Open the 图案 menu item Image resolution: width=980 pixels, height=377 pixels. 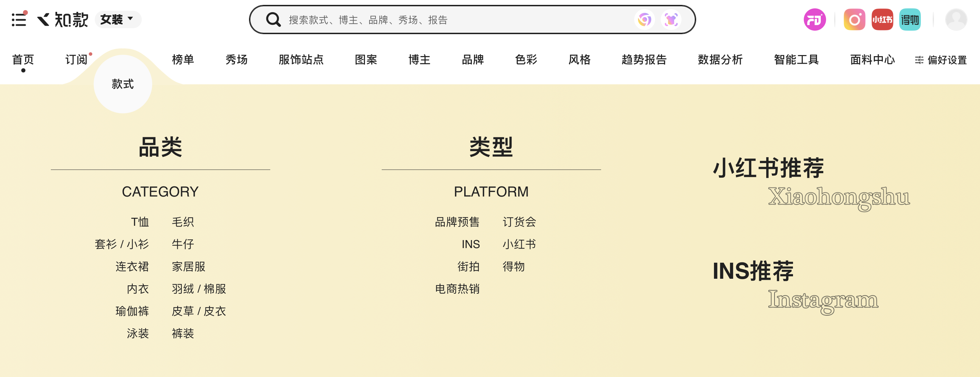[x=366, y=59]
